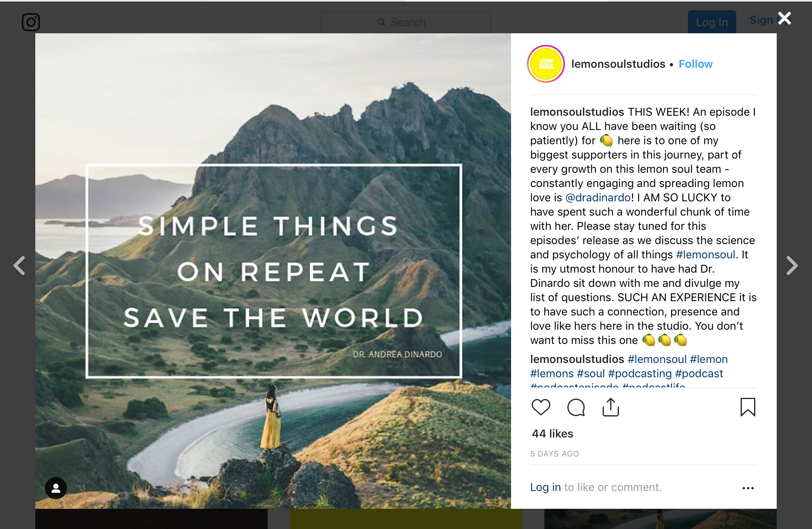Like the post with the heart icon
The width and height of the screenshot is (812, 529).
pos(541,407)
